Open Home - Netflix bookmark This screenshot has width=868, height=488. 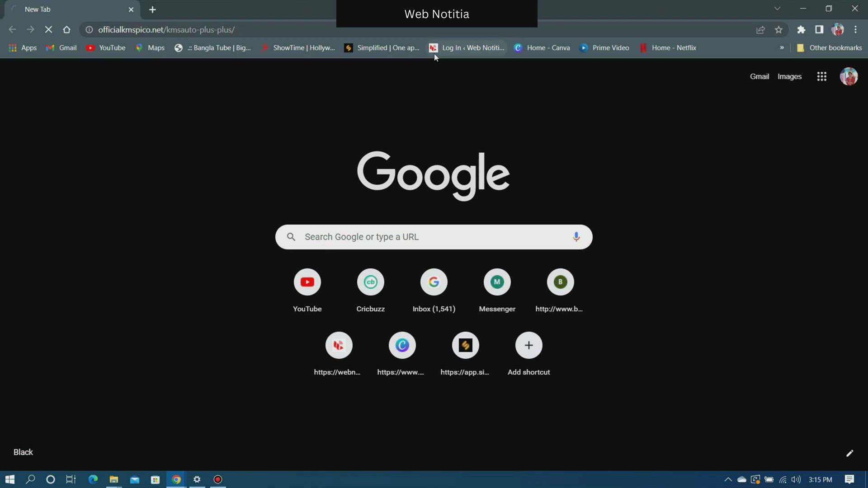coord(668,48)
